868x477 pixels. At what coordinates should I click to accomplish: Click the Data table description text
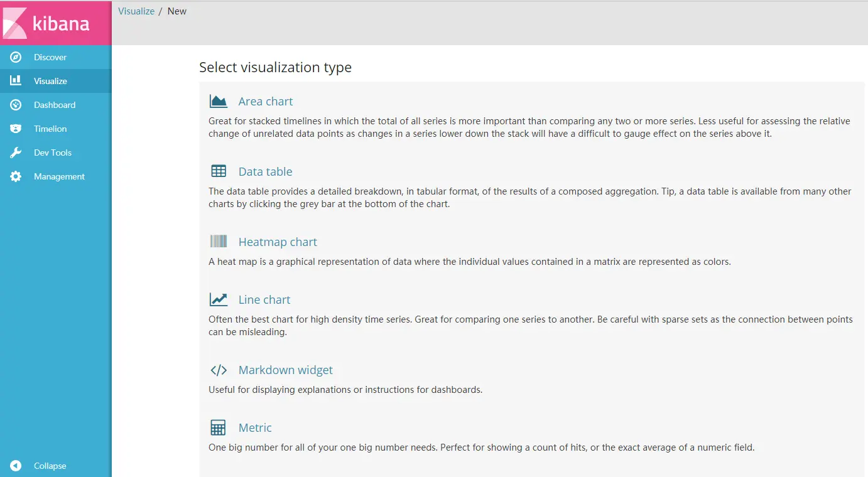[x=530, y=198]
